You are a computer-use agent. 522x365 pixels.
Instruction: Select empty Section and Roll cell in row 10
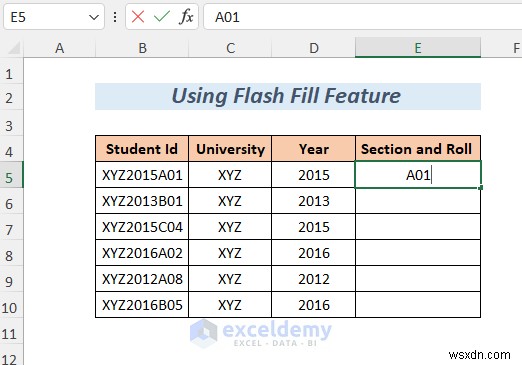click(418, 305)
